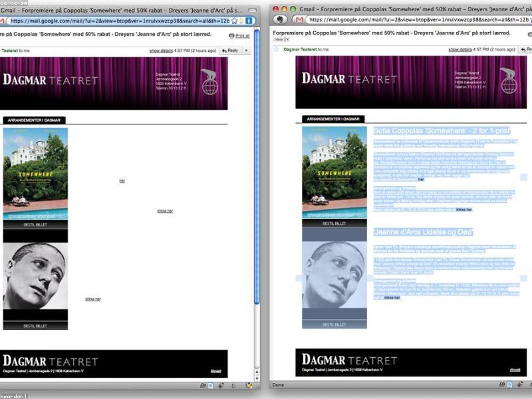The height and width of the screenshot is (399, 532).
Task: Click BESTIL BILLET under Jeanne d'Arc in left window
Action: click(35, 326)
